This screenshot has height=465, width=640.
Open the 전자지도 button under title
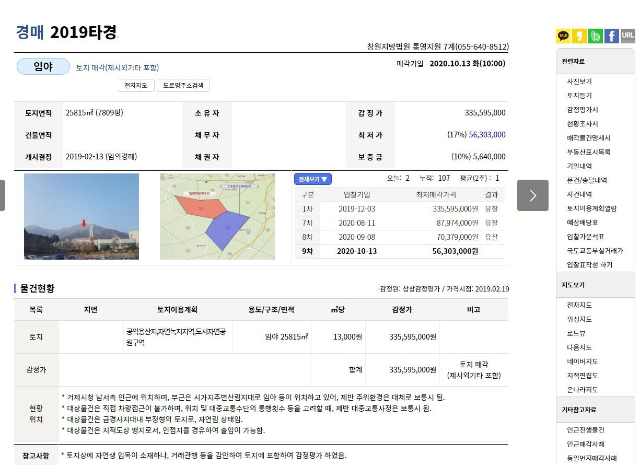[136, 85]
